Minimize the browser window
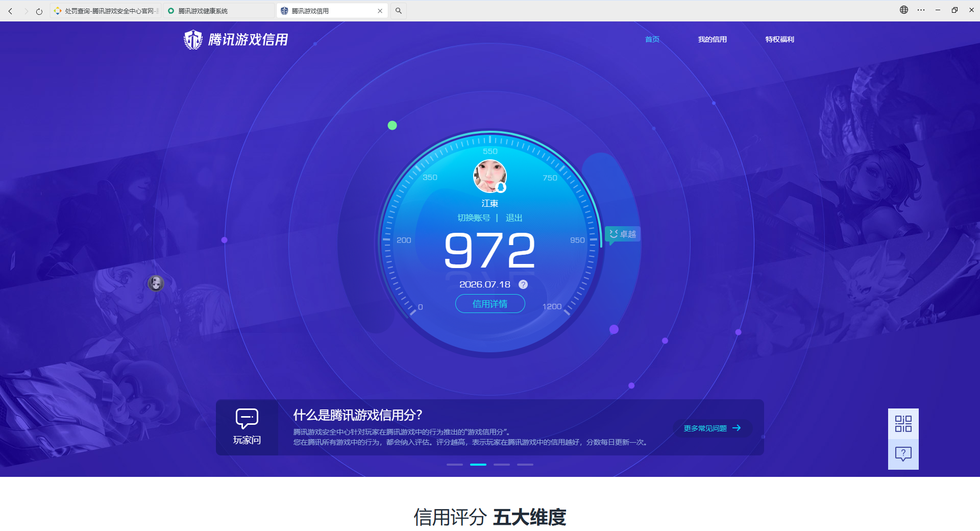 click(x=938, y=10)
